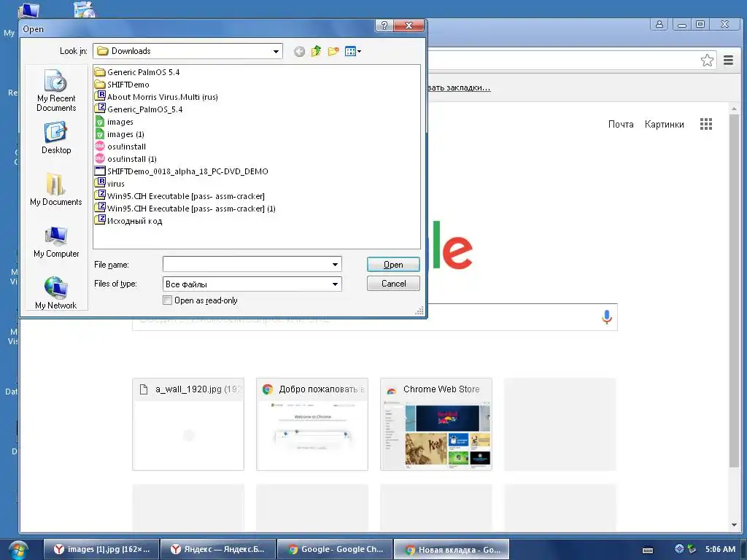Open Google apps grid icon
Screen dimensions: 747x560
[706, 124]
